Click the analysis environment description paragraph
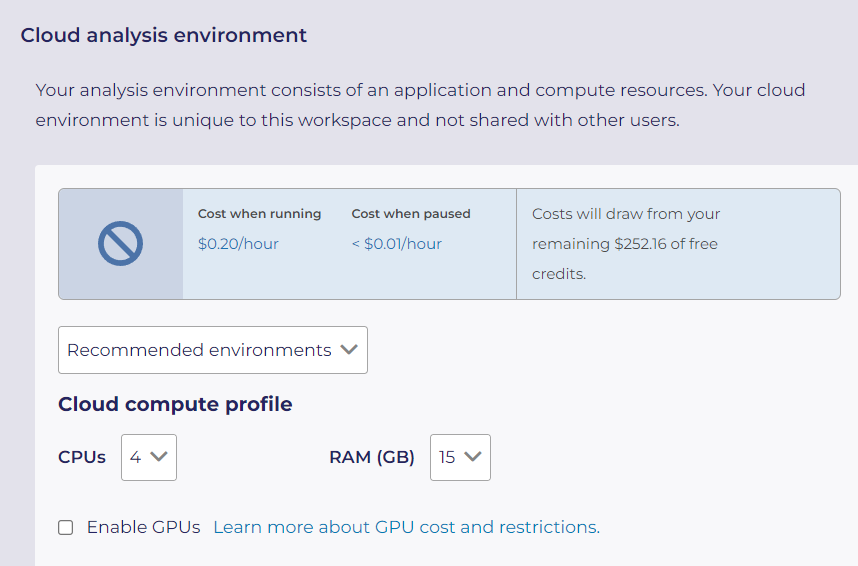 click(x=420, y=105)
